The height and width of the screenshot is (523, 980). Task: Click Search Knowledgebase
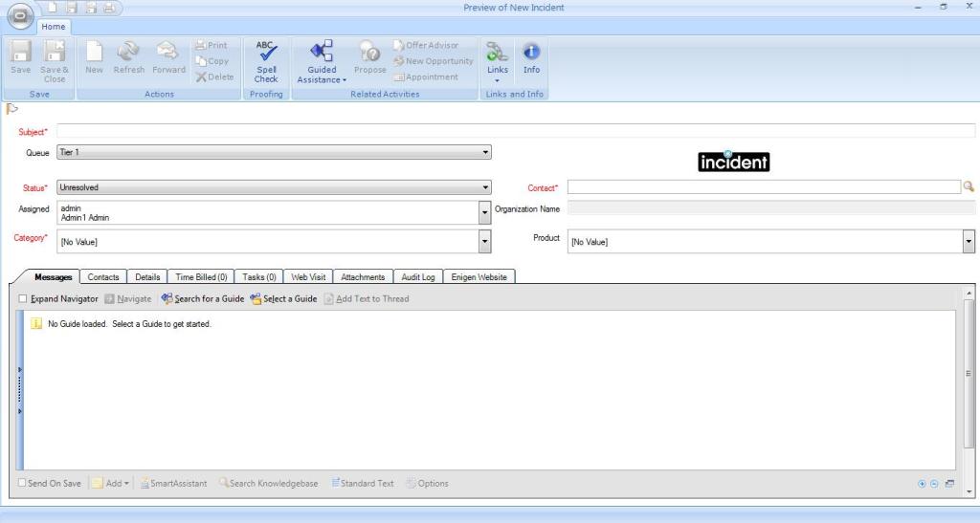(268, 484)
